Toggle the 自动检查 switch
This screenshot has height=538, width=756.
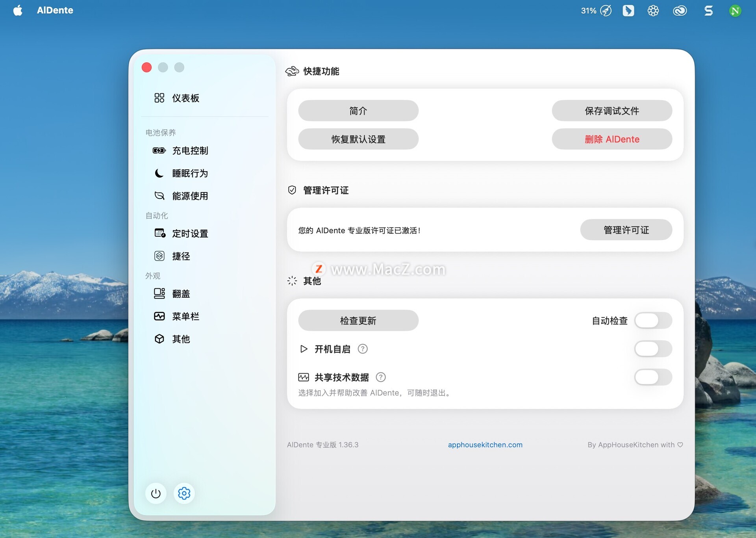[653, 321]
